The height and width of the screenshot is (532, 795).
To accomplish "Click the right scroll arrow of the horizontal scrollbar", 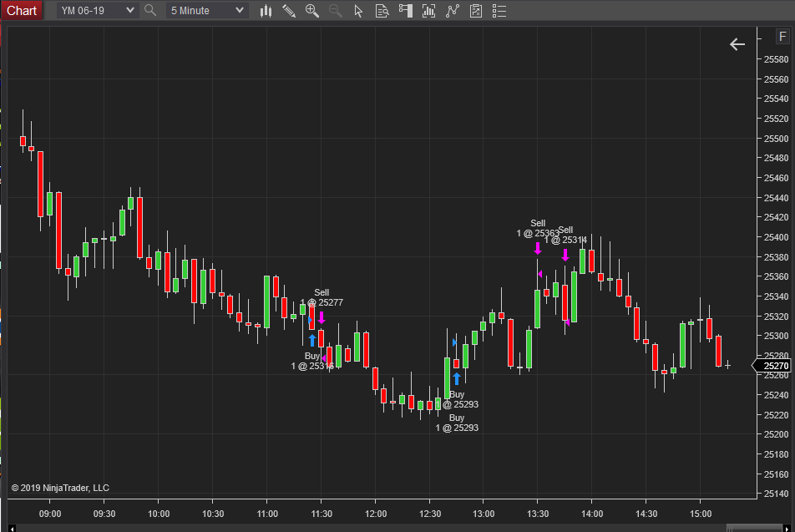I will [787, 529].
